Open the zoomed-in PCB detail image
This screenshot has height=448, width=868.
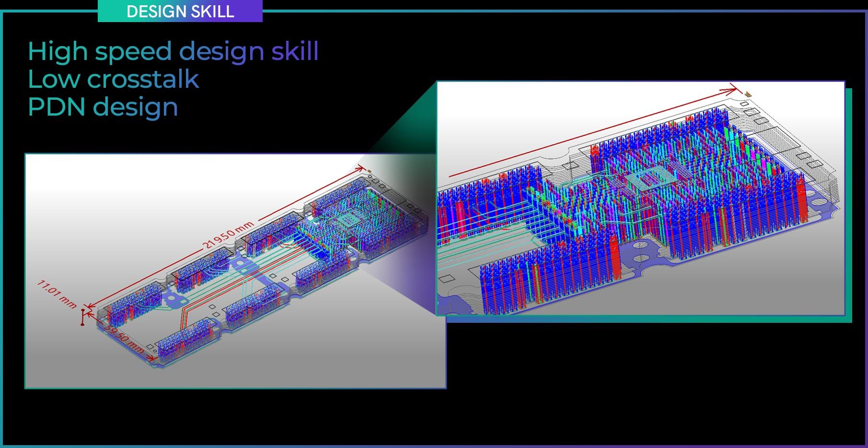(640, 198)
